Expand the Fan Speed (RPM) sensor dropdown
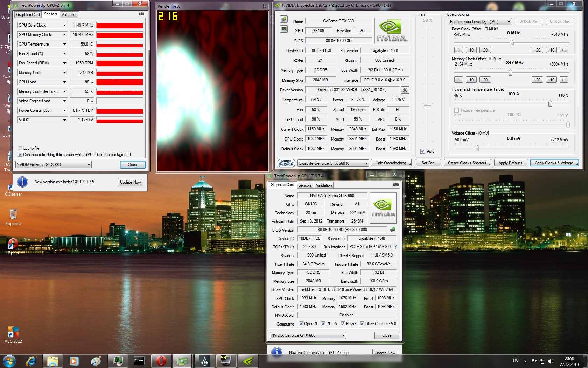The height and width of the screenshot is (368, 588). 64,63
